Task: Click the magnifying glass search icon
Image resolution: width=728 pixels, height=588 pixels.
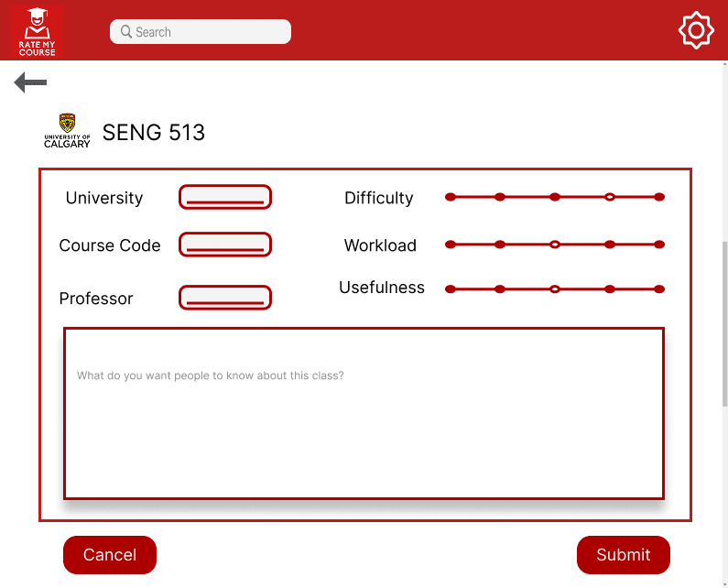Action: click(x=126, y=32)
